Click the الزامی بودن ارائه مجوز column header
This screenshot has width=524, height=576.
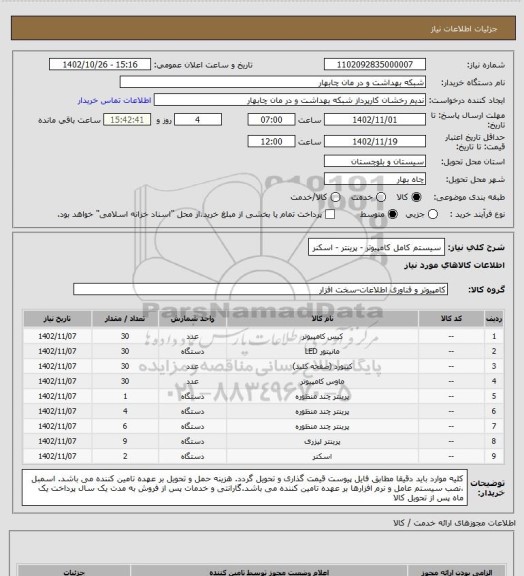tap(456, 572)
